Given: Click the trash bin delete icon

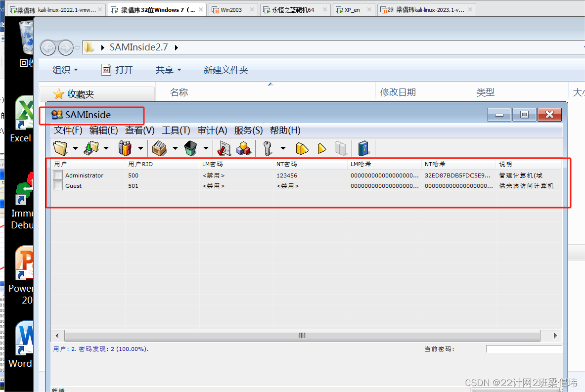Looking at the screenshot, I should tap(190, 148).
